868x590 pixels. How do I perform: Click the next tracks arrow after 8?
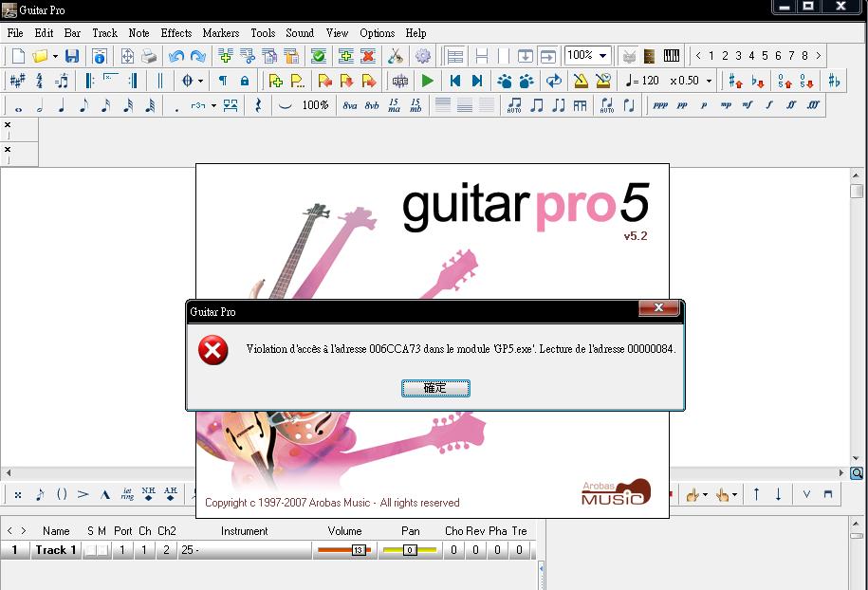pyautogui.click(x=818, y=56)
